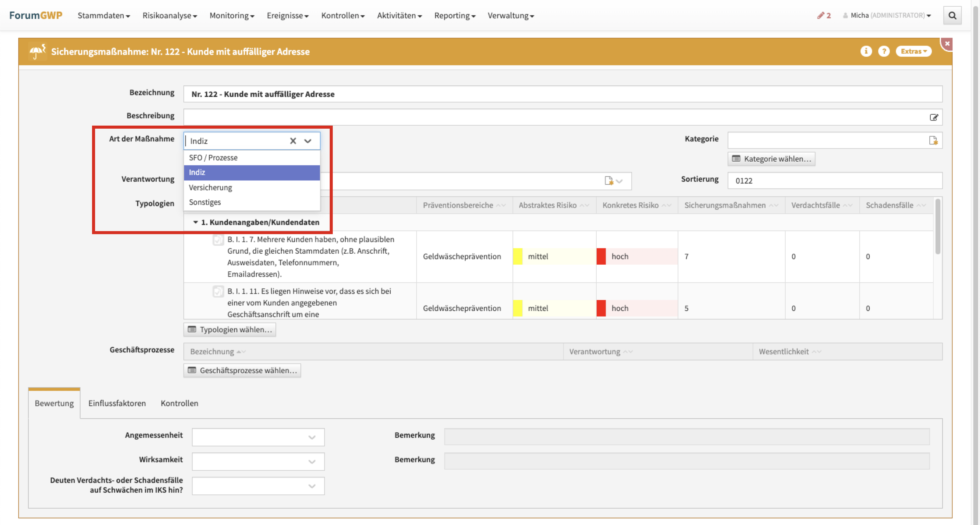Image resolution: width=980 pixels, height=525 pixels.
Task: Click the red pencil notification icon
Action: click(x=821, y=15)
